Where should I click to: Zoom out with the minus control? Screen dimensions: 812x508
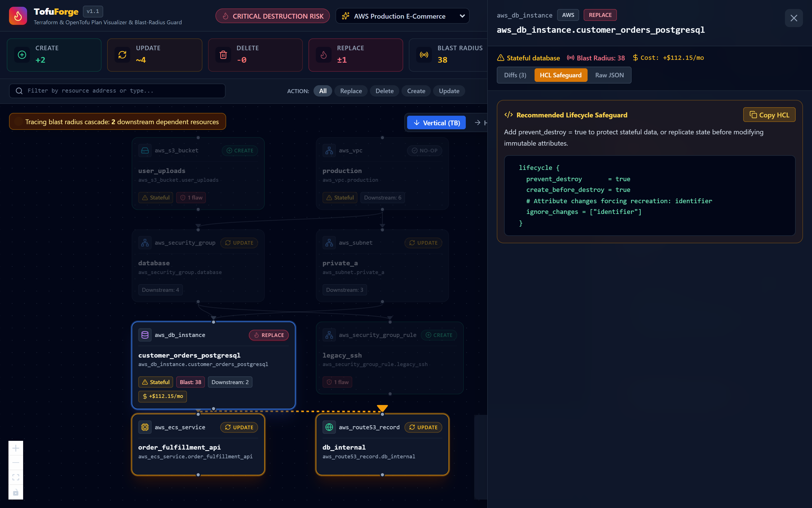[x=16, y=463]
